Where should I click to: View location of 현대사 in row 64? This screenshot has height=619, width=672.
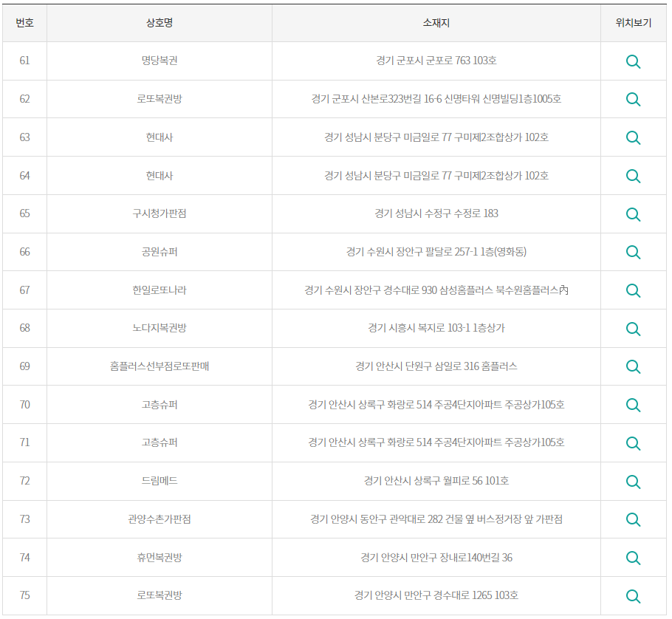point(633,177)
